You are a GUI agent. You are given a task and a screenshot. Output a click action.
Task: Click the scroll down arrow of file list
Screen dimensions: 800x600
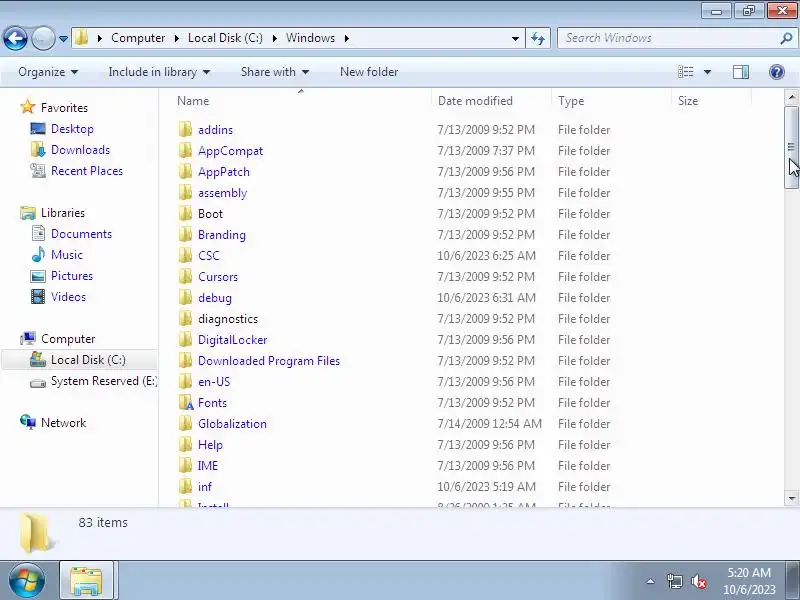point(791,498)
